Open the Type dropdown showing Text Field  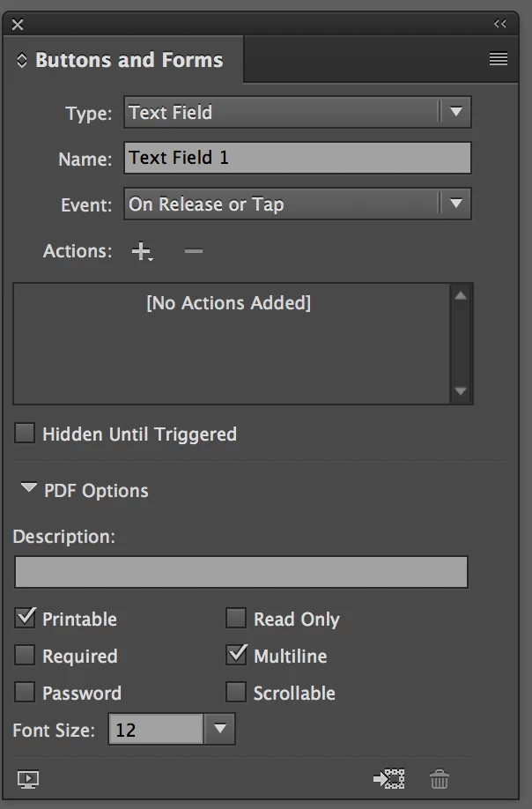pos(298,112)
